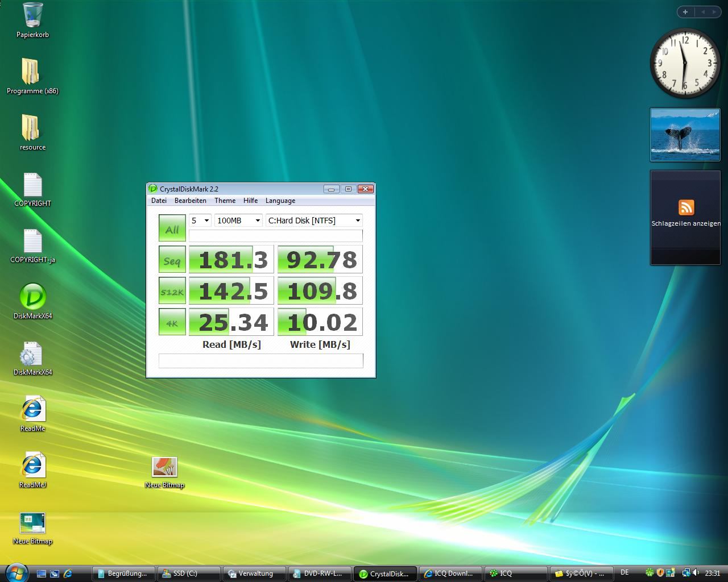Click the Write [MB/s] column label

pos(320,344)
